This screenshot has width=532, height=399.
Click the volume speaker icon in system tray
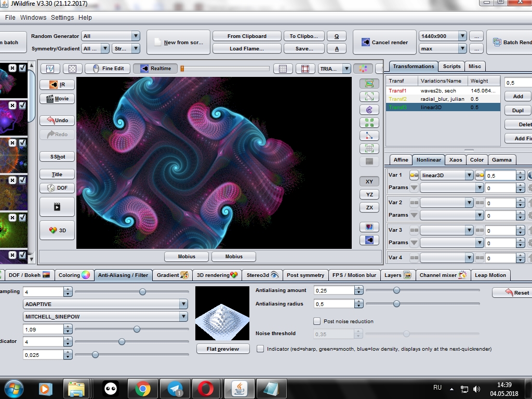tap(477, 389)
